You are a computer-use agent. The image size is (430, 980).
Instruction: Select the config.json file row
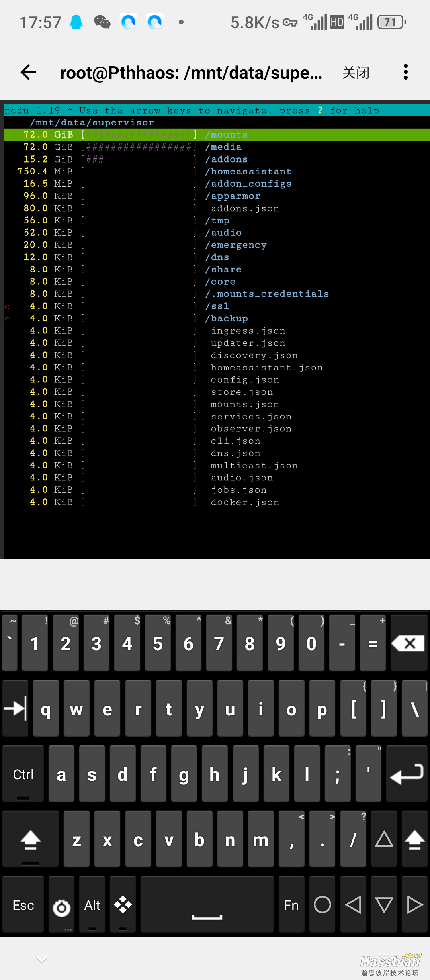217,380
